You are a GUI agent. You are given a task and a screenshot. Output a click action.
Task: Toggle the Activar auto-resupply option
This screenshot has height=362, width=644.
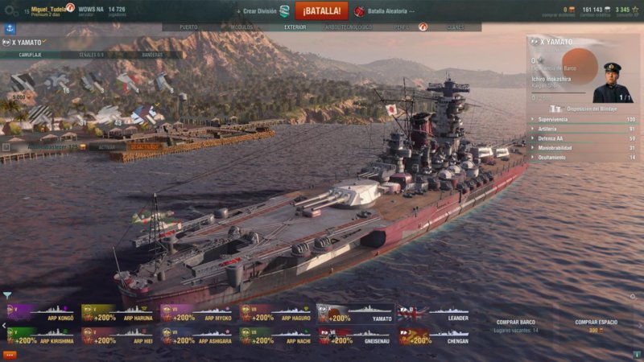click(107, 147)
